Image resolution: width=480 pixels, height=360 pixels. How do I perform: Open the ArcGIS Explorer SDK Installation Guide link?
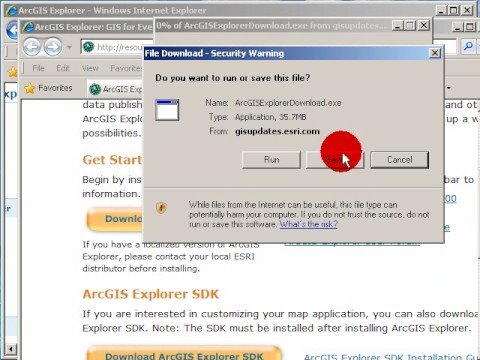coord(392,357)
